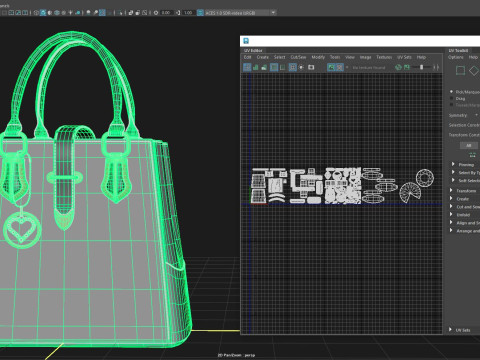The height and width of the screenshot is (360, 480).
Task: Expand the UV Sets section at bottom
Action: point(450,330)
